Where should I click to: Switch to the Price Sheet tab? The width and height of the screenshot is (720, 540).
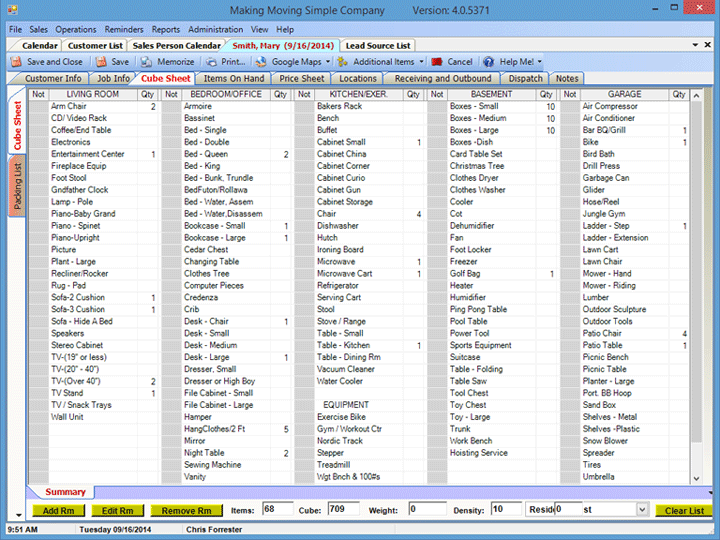coord(301,78)
